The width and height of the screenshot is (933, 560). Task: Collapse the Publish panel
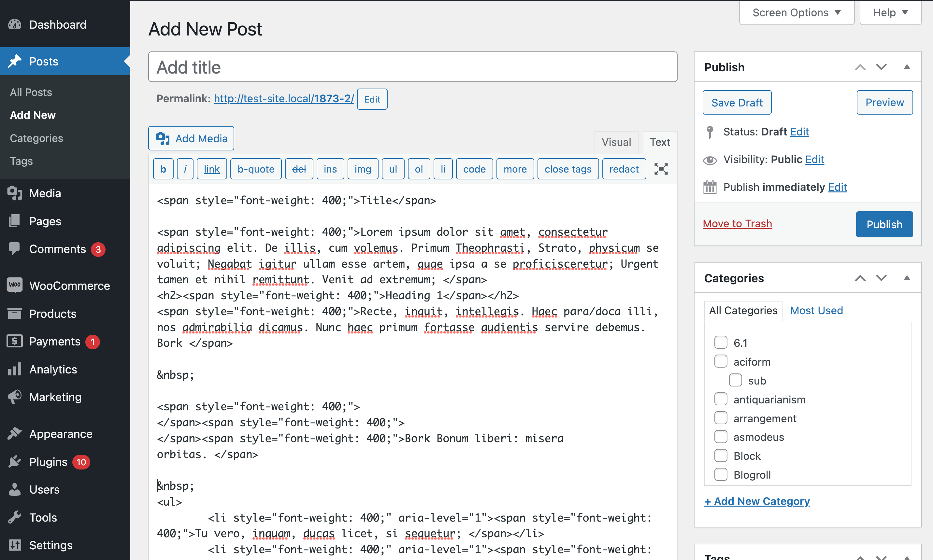point(907,67)
